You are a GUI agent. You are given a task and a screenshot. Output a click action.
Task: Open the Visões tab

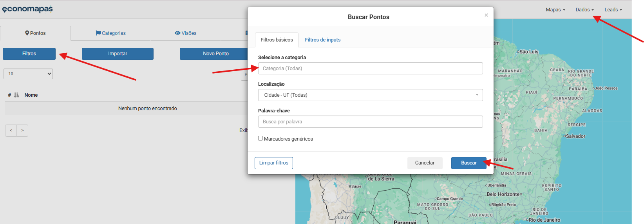click(186, 33)
